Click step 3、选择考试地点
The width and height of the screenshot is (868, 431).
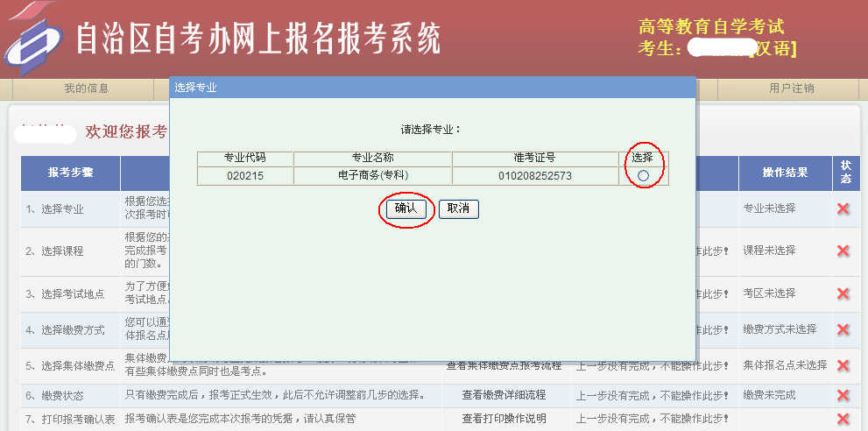65,294
